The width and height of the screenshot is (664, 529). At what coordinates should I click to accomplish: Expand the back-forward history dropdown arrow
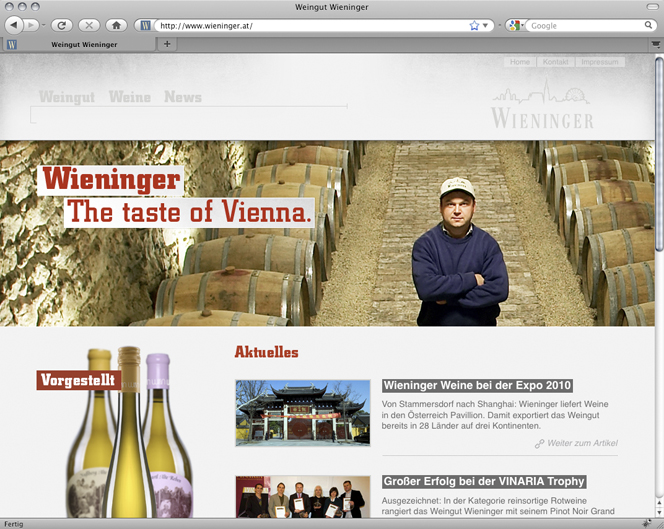[x=43, y=25]
